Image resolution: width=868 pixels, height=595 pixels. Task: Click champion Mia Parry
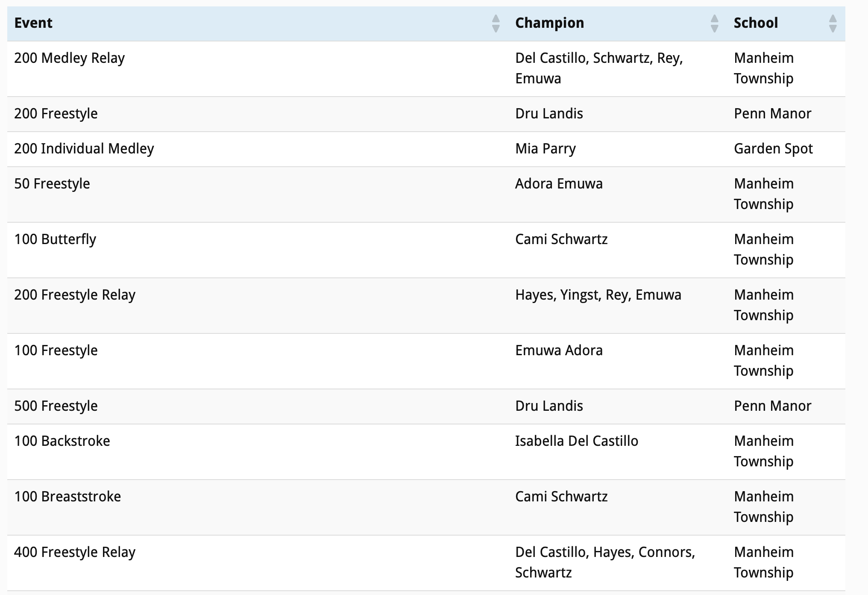pyautogui.click(x=545, y=149)
